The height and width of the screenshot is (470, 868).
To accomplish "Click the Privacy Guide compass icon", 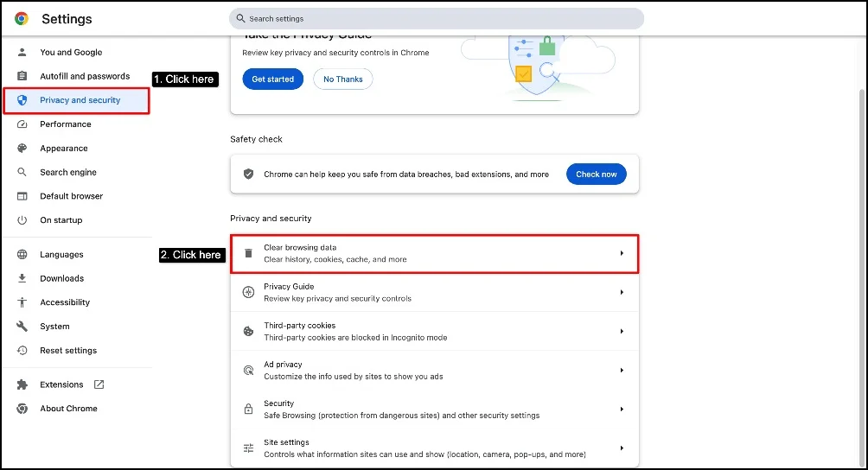I will click(248, 292).
